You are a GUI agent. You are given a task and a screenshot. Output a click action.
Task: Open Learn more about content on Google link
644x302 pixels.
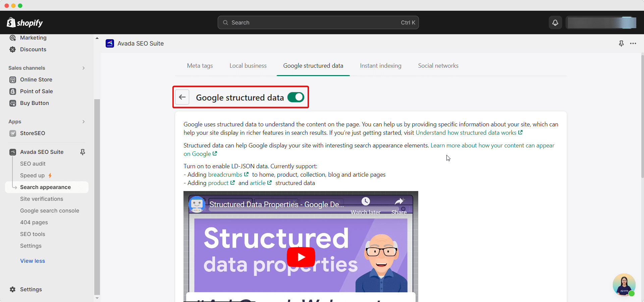[492, 145]
